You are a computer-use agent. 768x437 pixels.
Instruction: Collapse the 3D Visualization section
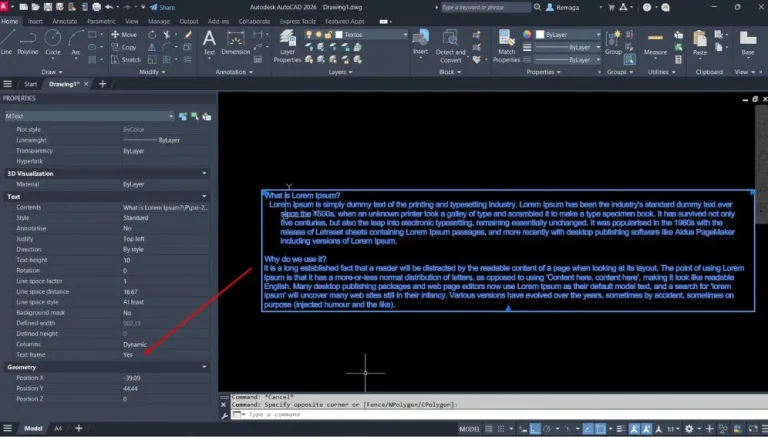(204, 173)
